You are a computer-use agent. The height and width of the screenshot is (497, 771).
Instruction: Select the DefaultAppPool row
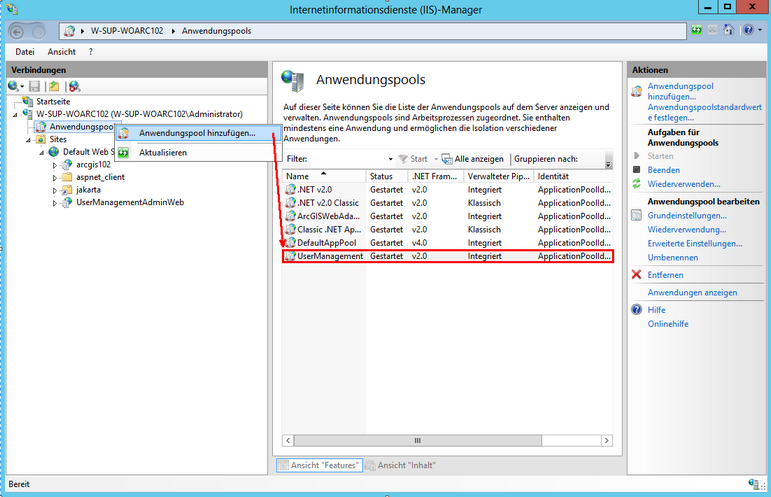coord(447,243)
